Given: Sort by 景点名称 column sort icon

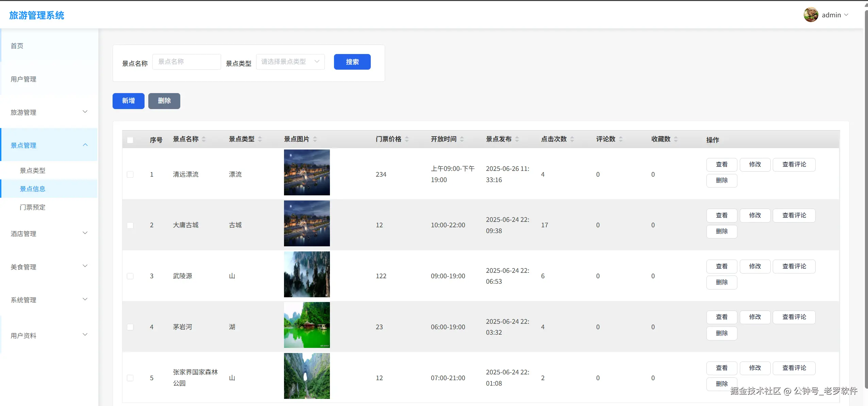Looking at the screenshot, I should point(204,139).
